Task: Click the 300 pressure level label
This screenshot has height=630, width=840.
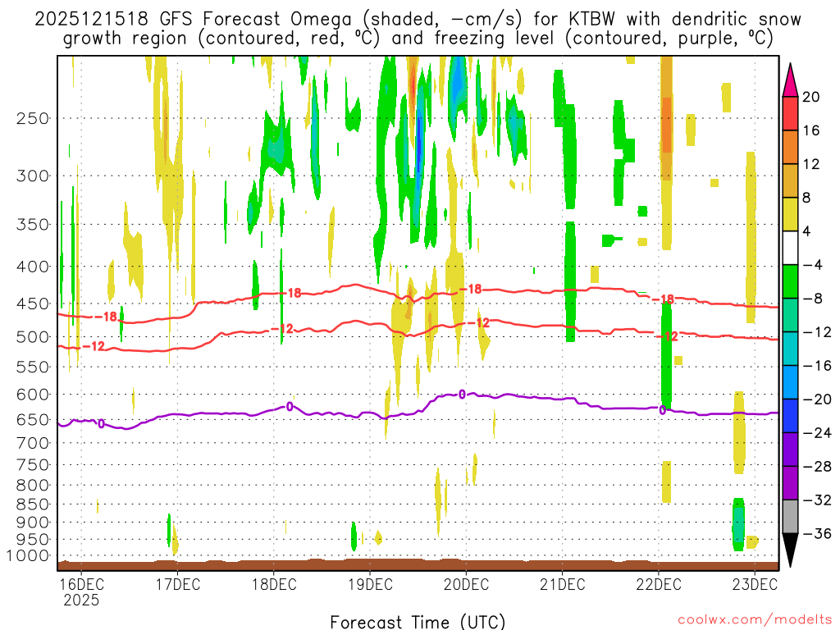Action: tap(33, 176)
